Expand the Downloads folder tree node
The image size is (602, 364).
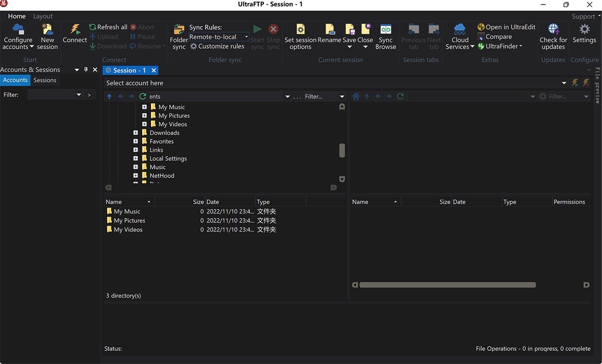[x=135, y=133]
